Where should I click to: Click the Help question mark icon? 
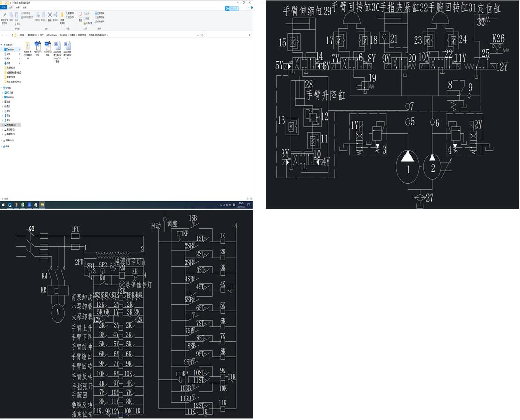click(252, 7)
